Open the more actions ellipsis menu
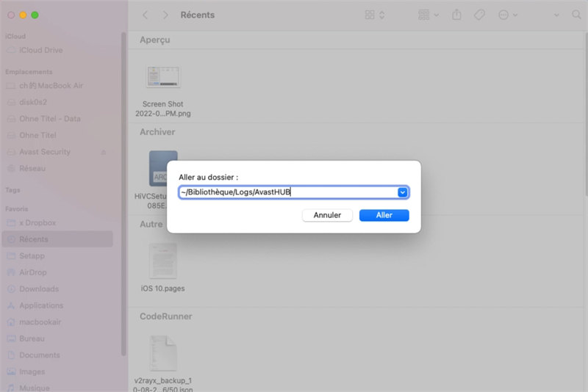 503,15
